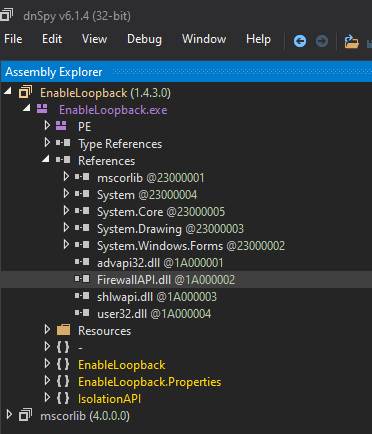Click the Navigate Backward arrow icon
The width and height of the screenshot is (372, 434).
tap(300, 41)
